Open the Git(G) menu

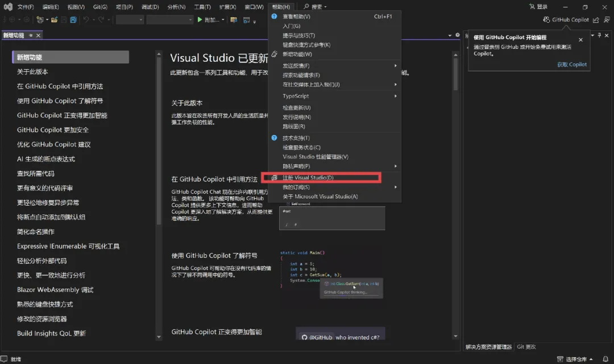[100, 7]
